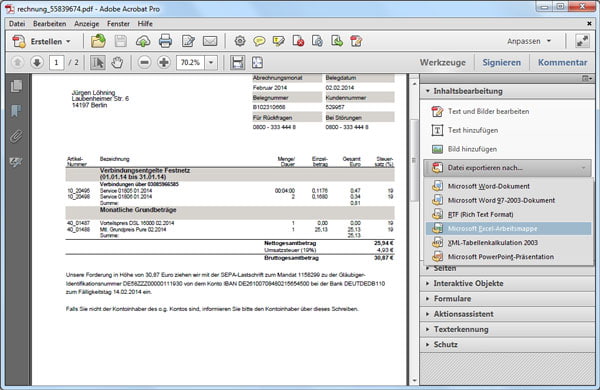Click the yellow comment bubble icon
The width and height of the screenshot is (600, 390).
click(x=259, y=41)
